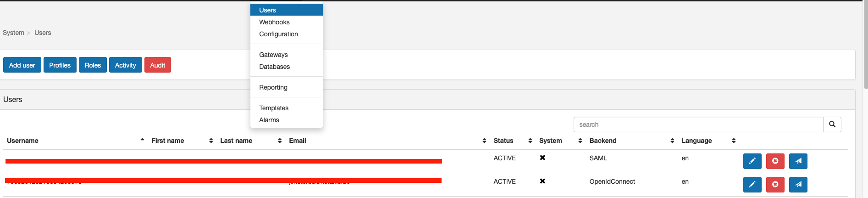868x198 pixels.
Task: Click the Add user button
Action: tap(22, 65)
